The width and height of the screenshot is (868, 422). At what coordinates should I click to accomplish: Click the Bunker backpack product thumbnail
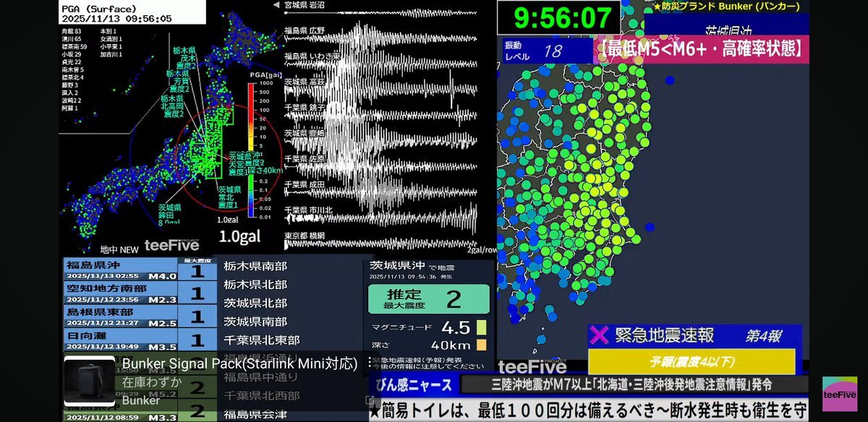pos(89,381)
